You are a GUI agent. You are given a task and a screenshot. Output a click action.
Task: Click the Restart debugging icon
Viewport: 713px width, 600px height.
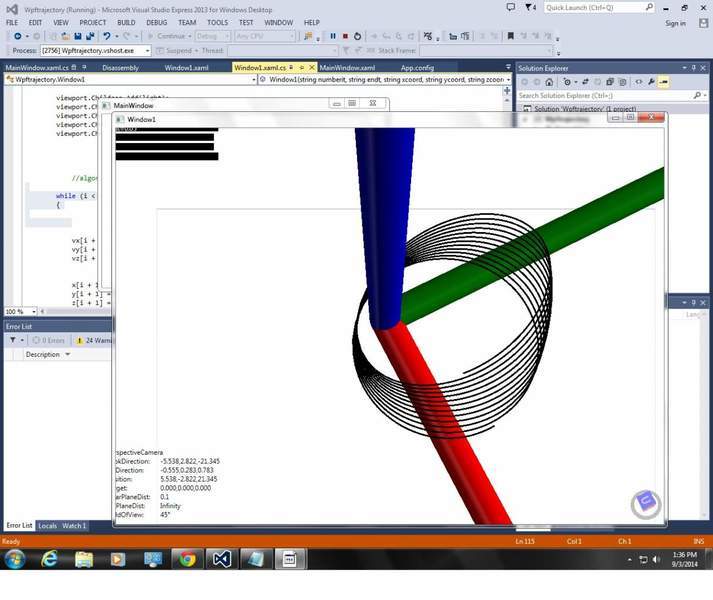tap(357, 36)
